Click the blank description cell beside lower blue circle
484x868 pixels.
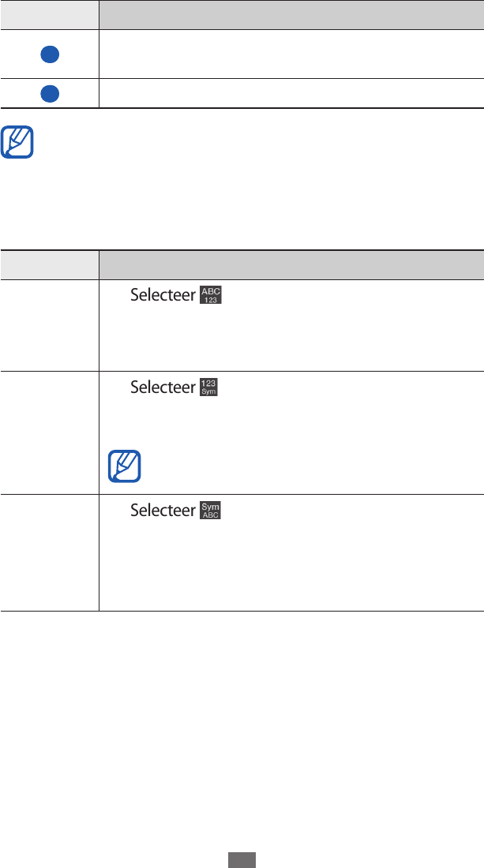point(291,94)
